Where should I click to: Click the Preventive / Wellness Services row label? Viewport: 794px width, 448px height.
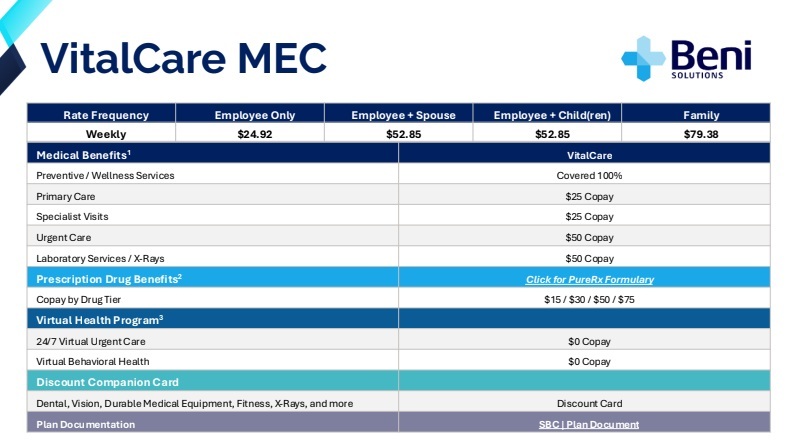(105, 176)
